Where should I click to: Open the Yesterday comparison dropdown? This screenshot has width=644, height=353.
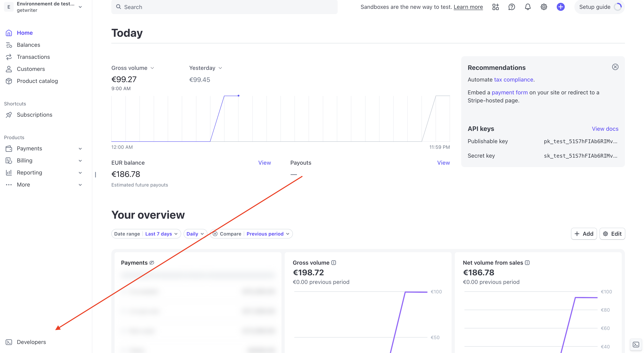(206, 68)
